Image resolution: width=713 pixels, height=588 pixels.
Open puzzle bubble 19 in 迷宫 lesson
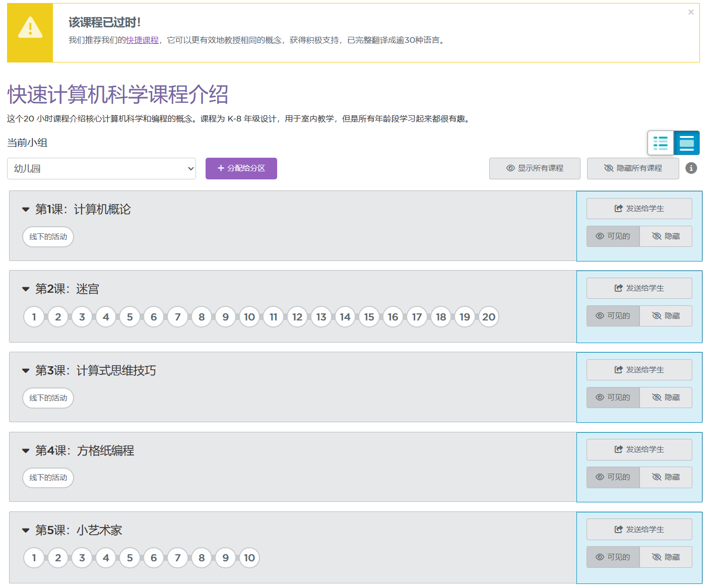point(465,317)
